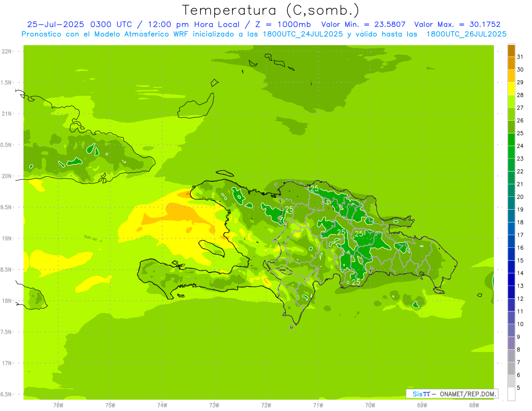Click the "68W" longitude axis label
This screenshot has height=411, width=532.
[x=474, y=405]
